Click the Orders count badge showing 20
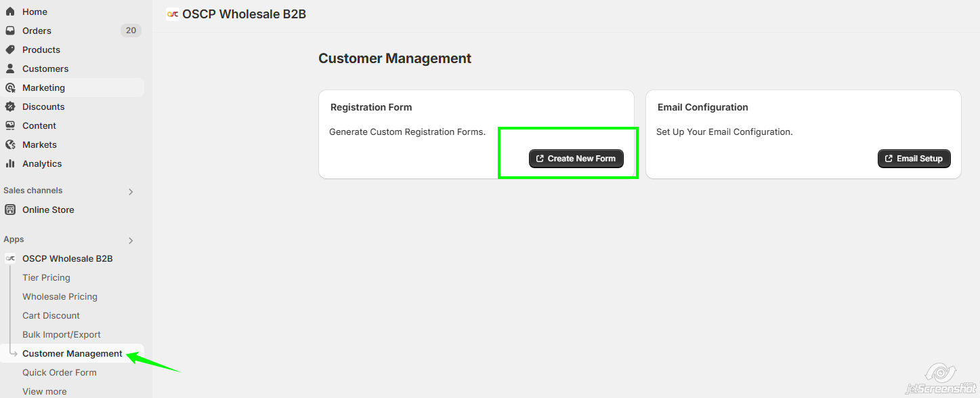This screenshot has height=398, width=980. point(131,31)
